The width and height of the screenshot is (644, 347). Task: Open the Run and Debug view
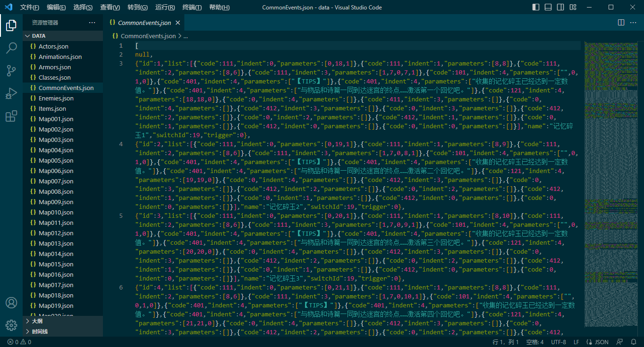[x=11, y=93]
